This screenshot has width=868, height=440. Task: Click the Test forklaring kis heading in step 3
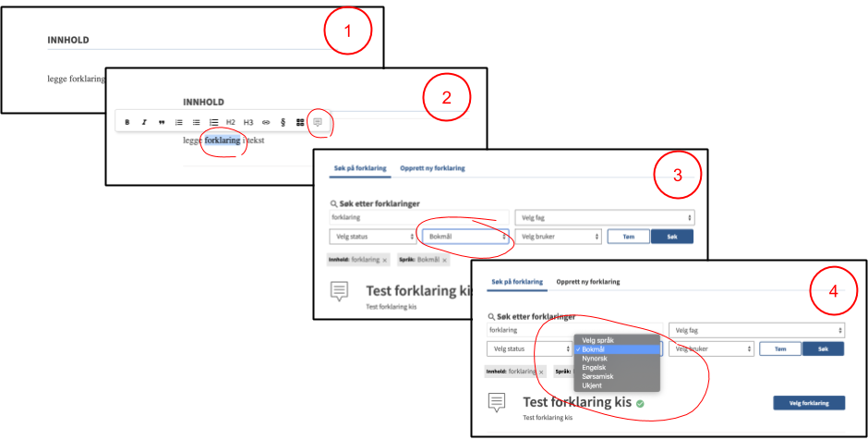point(418,290)
